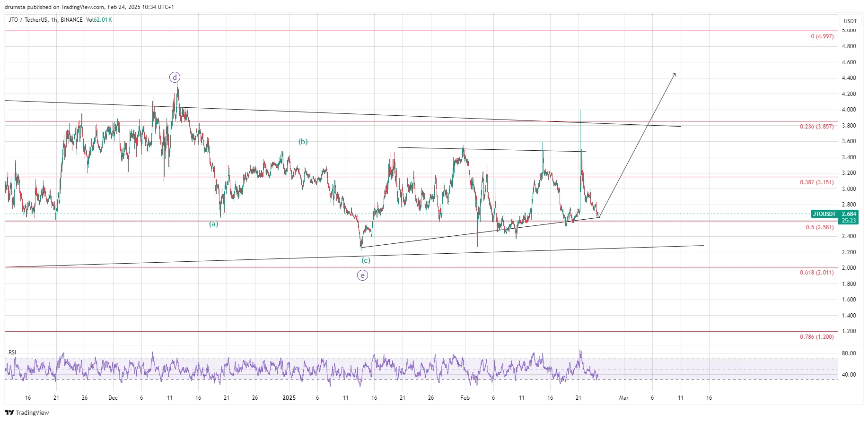Select the green (c) wave label
Screen dimensions: 868x421
pos(366,260)
